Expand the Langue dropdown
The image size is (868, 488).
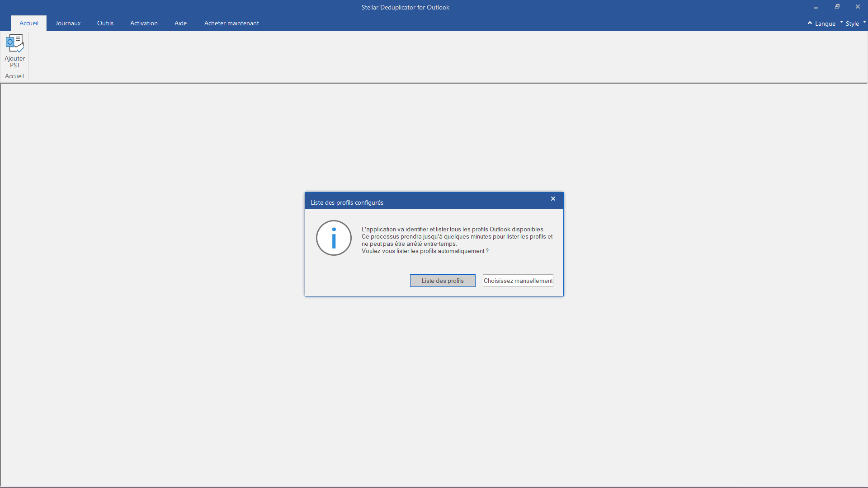(828, 23)
